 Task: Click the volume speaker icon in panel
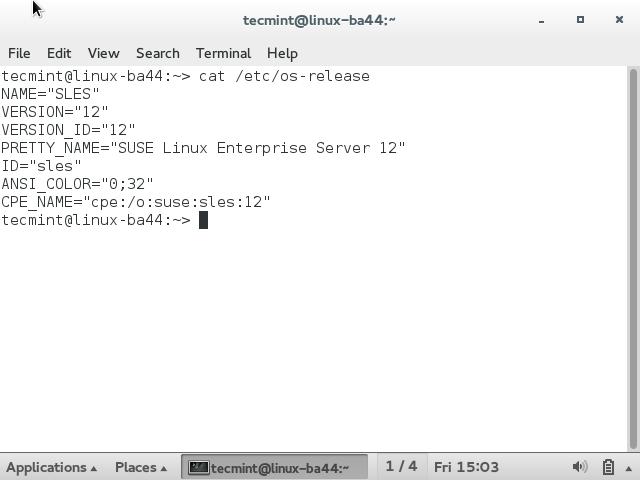coord(579,467)
